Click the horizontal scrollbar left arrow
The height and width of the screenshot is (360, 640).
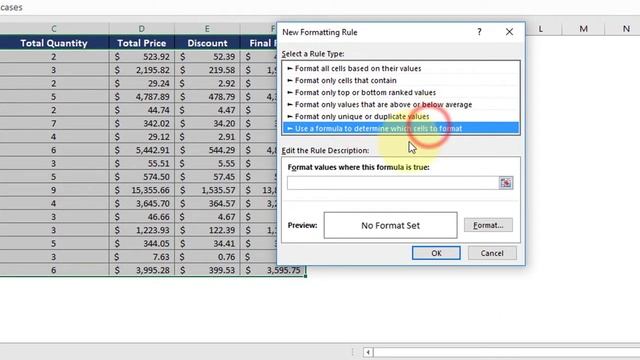pos(368,352)
